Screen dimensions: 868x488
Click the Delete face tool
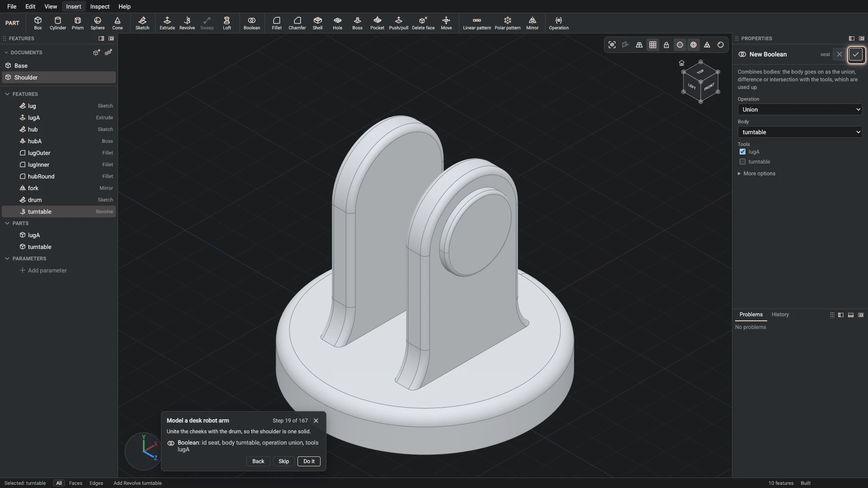423,23
